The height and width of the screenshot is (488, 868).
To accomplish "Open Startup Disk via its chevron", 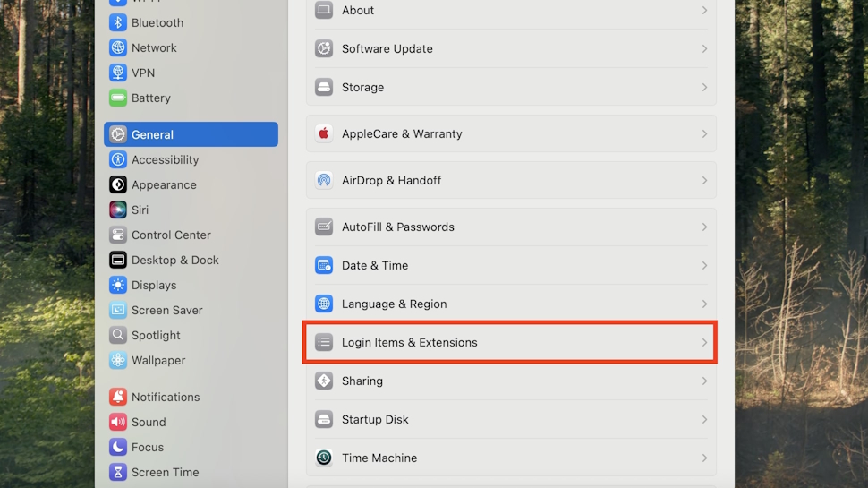I will tap(704, 419).
